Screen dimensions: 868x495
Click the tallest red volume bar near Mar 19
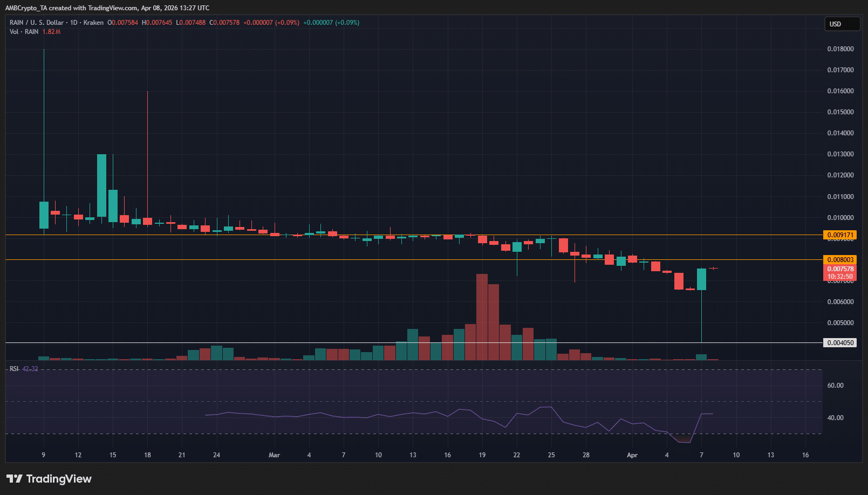(482, 317)
